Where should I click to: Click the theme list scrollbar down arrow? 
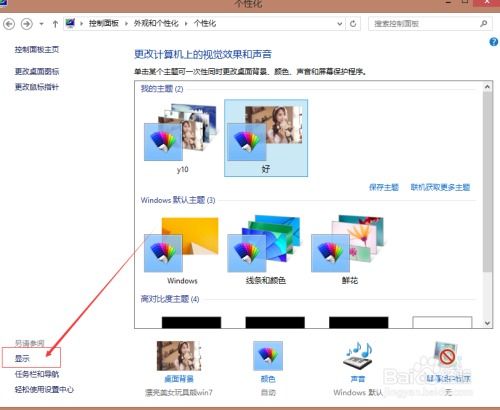pos(487,323)
